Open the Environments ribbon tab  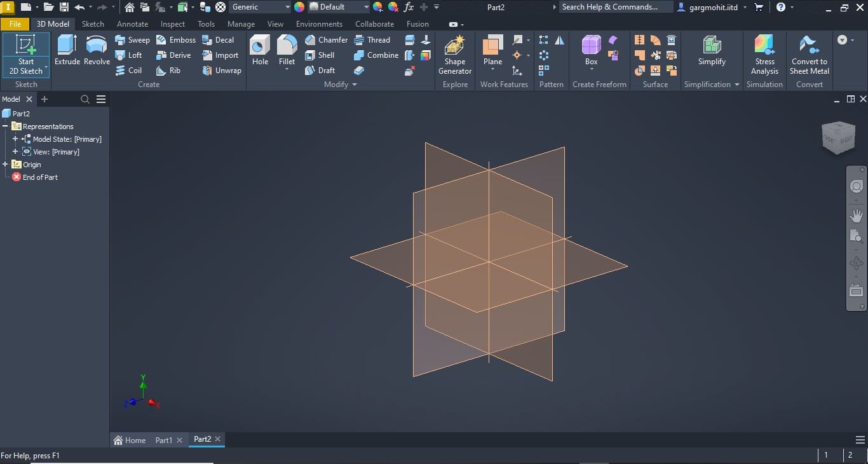319,24
